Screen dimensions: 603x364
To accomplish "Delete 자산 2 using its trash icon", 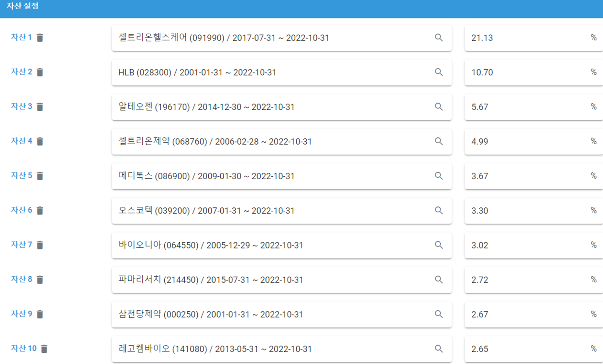I will pos(40,72).
